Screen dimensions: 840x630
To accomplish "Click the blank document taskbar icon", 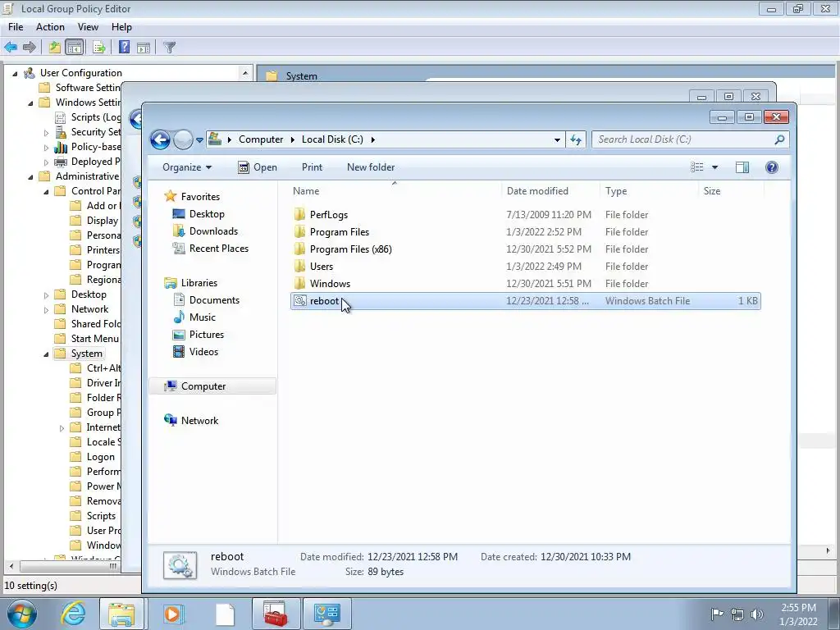I will (225, 614).
